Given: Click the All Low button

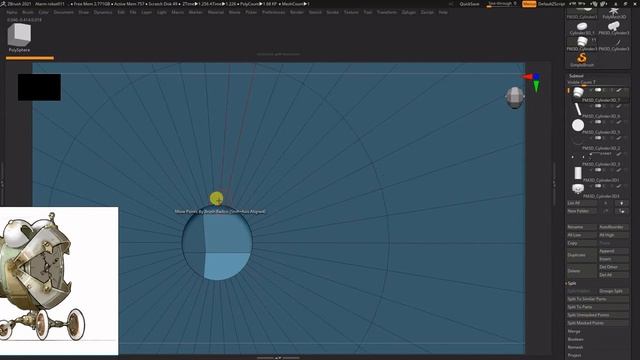Looking at the screenshot, I should click(582, 235).
